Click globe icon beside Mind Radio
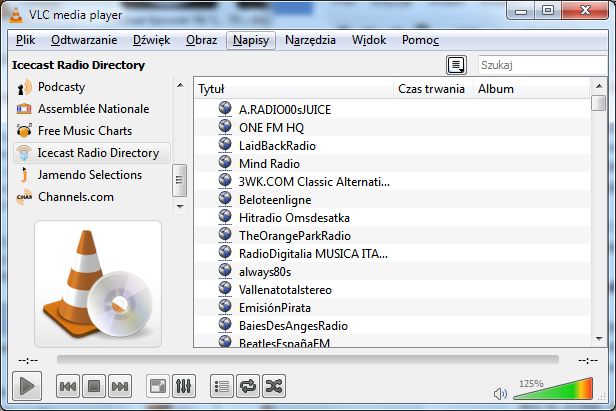Image resolution: width=616 pixels, height=411 pixels. [x=225, y=163]
